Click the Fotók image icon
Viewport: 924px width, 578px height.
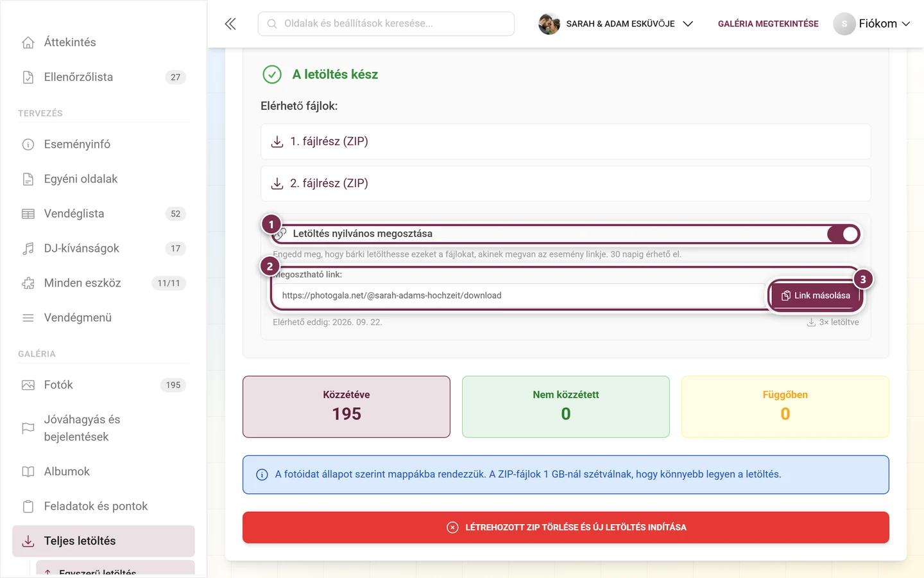(28, 385)
